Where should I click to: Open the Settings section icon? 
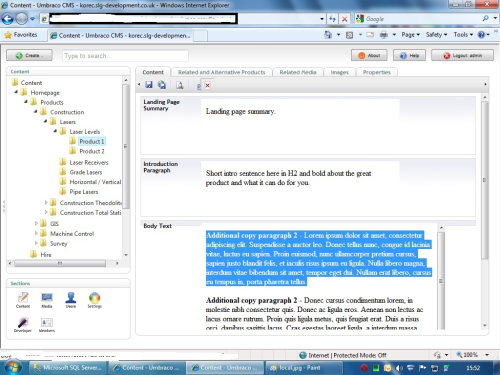pos(95,300)
